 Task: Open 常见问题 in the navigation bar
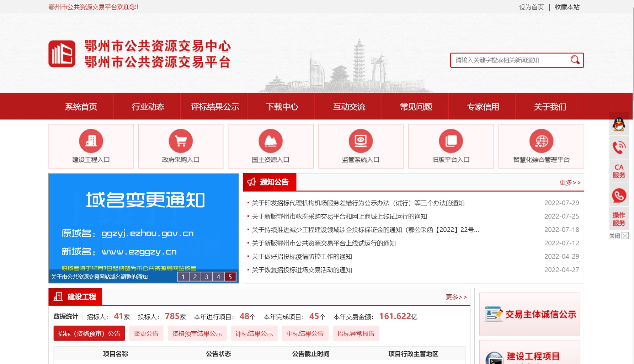click(x=416, y=107)
